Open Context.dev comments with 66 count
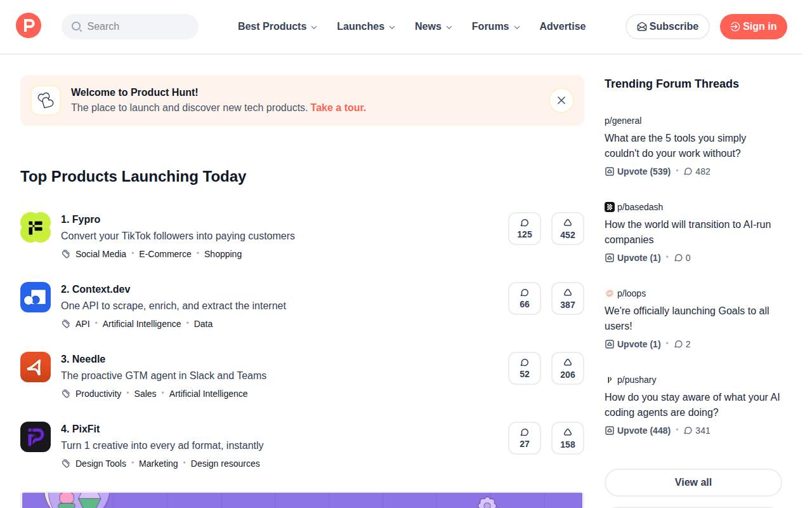This screenshot has height=508, width=812. pos(525,298)
